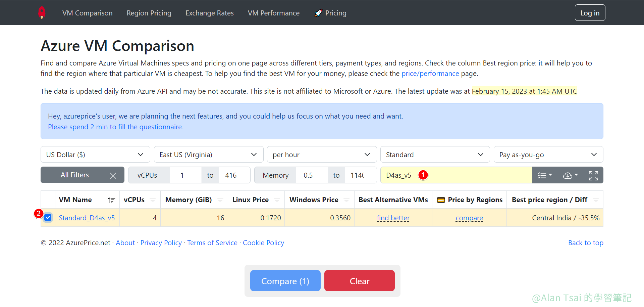Click the vCPUs maximum input field
This screenshot has width=644, height=307.
click(234, 175)
